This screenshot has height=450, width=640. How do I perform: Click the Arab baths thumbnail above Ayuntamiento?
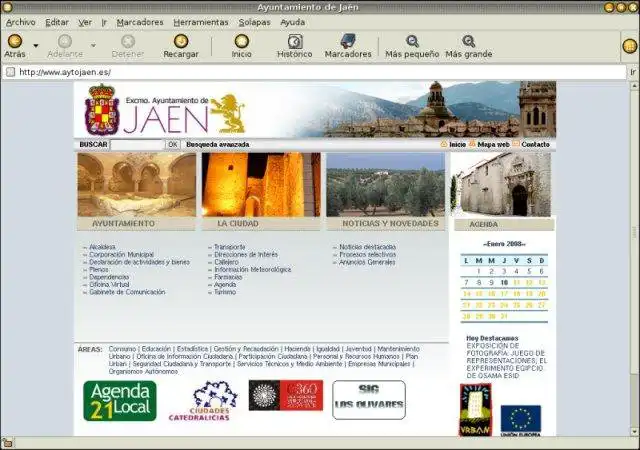coord(136,185)
